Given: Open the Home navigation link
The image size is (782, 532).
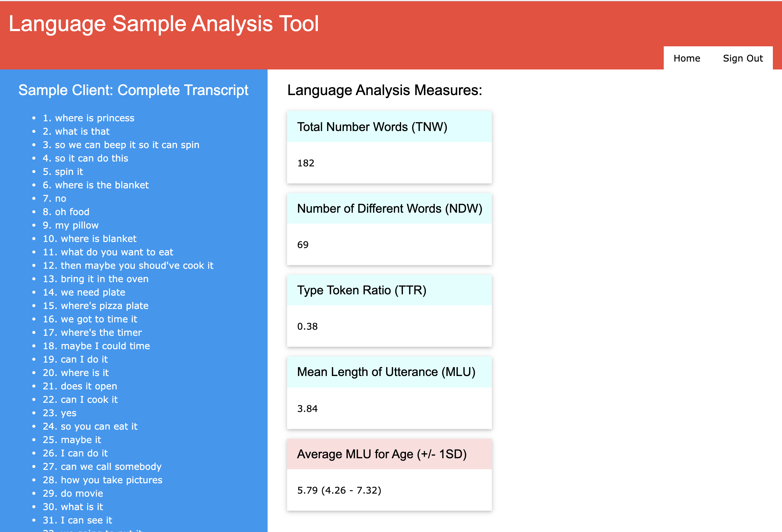Looking at the screenshot, I should [686, 58].
